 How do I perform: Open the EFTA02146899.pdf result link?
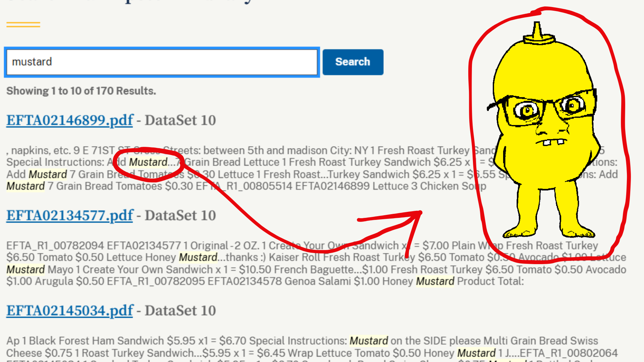70,120
